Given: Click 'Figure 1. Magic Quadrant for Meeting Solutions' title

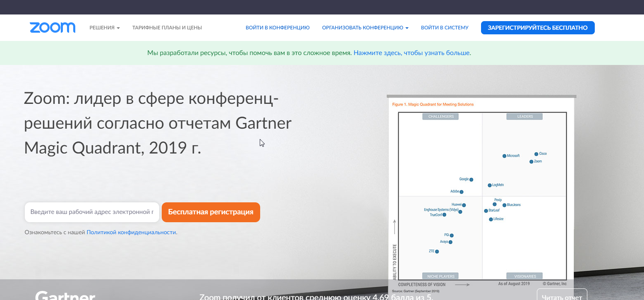Looking at the screenshot, I should [433, 104].
